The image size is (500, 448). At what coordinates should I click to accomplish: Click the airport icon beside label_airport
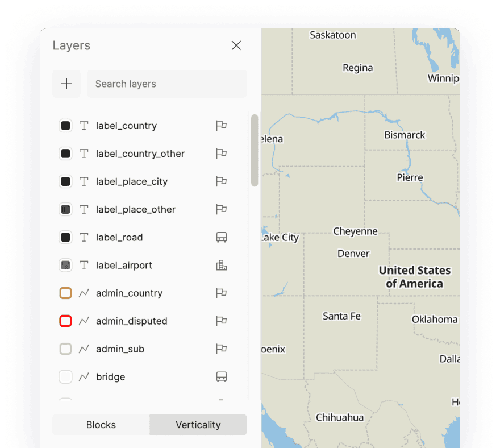point(221,265)
